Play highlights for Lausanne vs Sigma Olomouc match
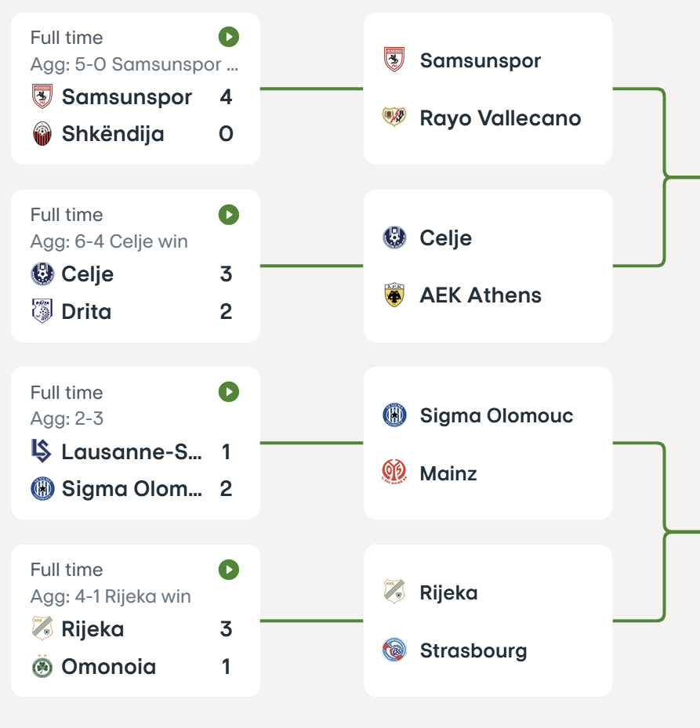The image size is (700, 728). tap(228, 392)
